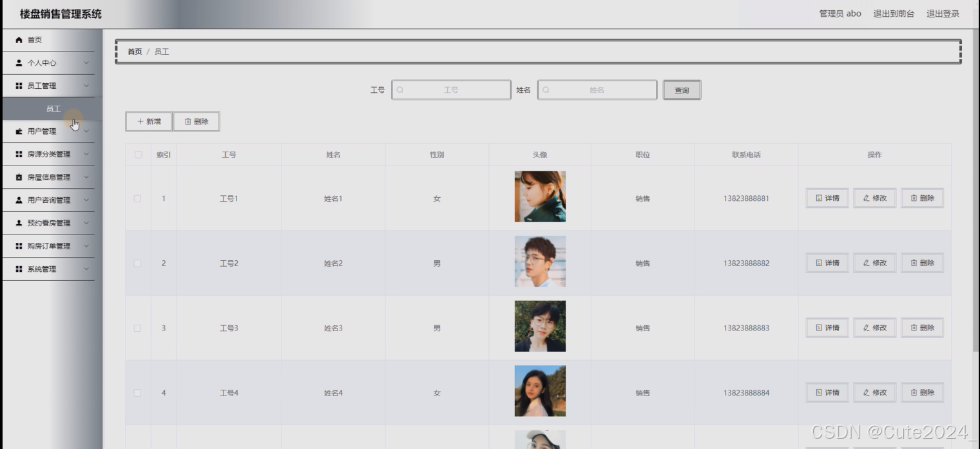Click the avatar thumbnail of 姓名1
Screen dimensions: 980x449
(540, 196)
